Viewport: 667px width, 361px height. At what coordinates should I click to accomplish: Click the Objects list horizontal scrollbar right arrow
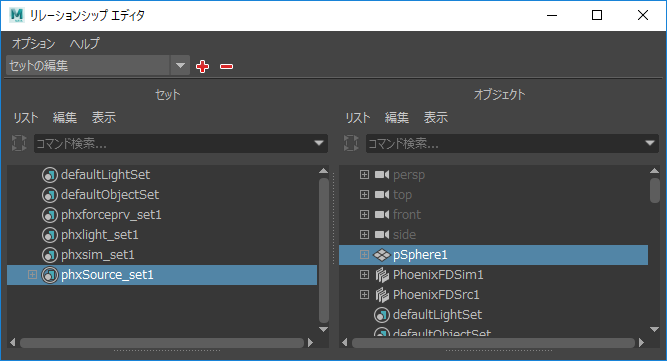click(x=641, y=342)
